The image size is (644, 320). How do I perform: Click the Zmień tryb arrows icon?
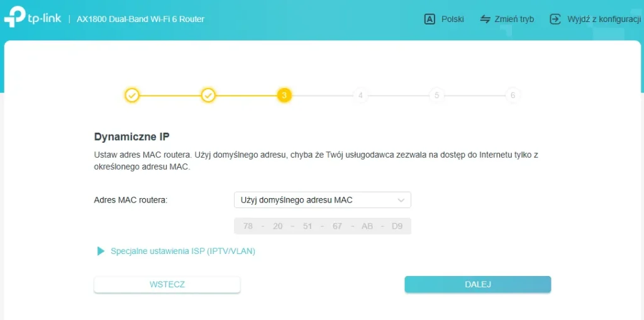(x=486, y=19)
